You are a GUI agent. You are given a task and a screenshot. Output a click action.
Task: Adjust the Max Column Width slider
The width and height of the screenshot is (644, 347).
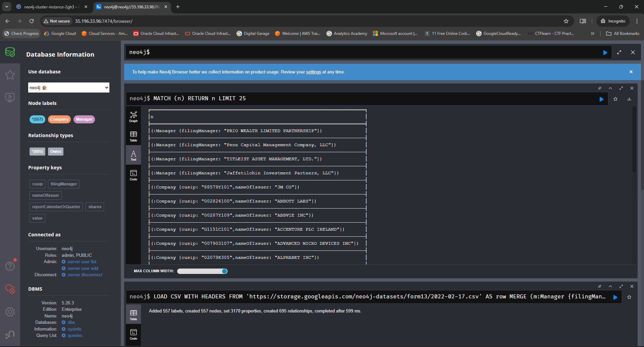pyautogui.click(x=202, y=271)
